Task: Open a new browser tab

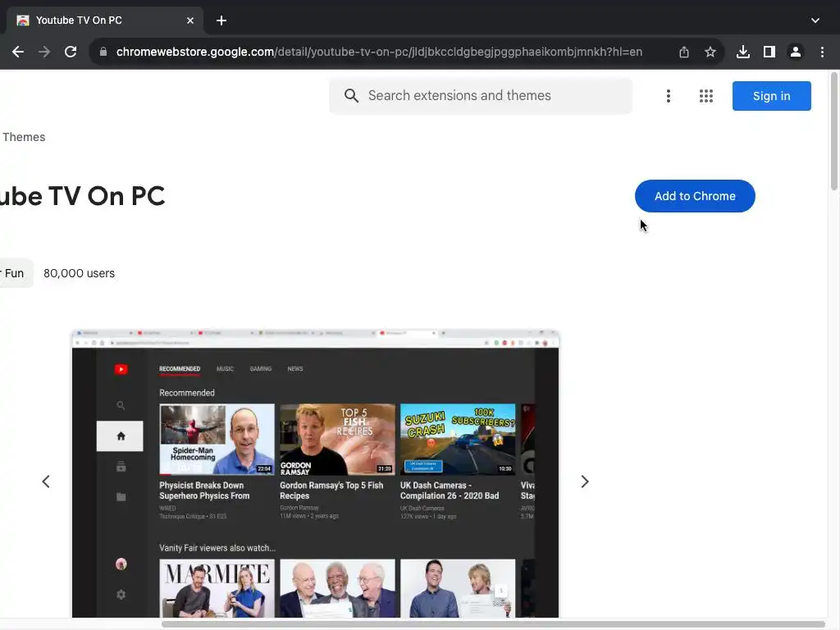Action: [221, 21]
